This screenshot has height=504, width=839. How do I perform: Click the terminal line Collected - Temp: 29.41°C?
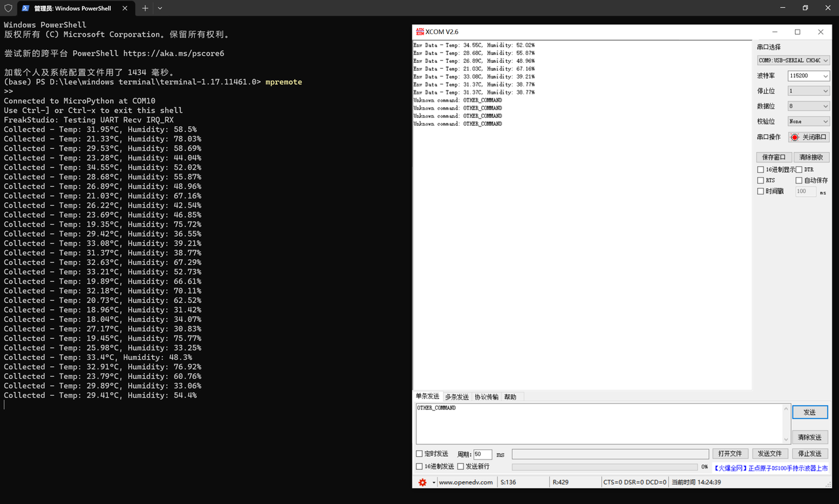[x=100, y=396]
